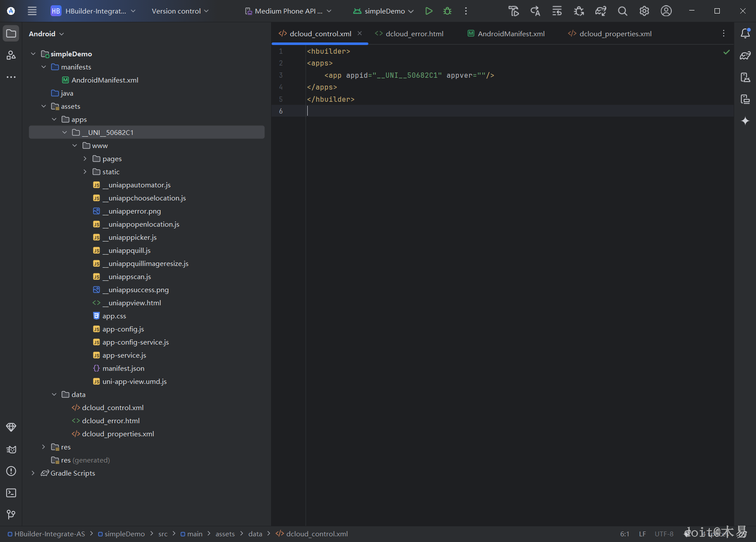Open the Android project view dropdown
Viewport: 756px width, 542px height.
[46, 34]
